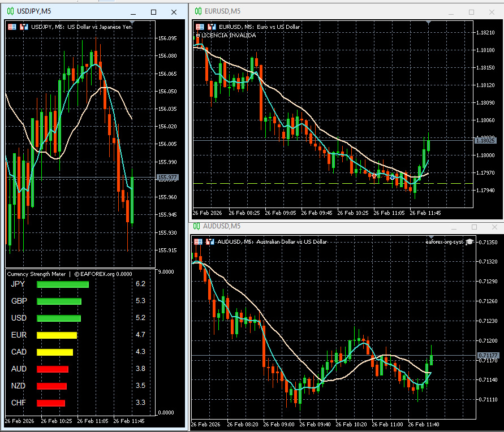Screen dimensions: 504x432
Task: Click the chart shift triangle on EURUSD chart
Action: pyautogui.click(x=428, y=23)
